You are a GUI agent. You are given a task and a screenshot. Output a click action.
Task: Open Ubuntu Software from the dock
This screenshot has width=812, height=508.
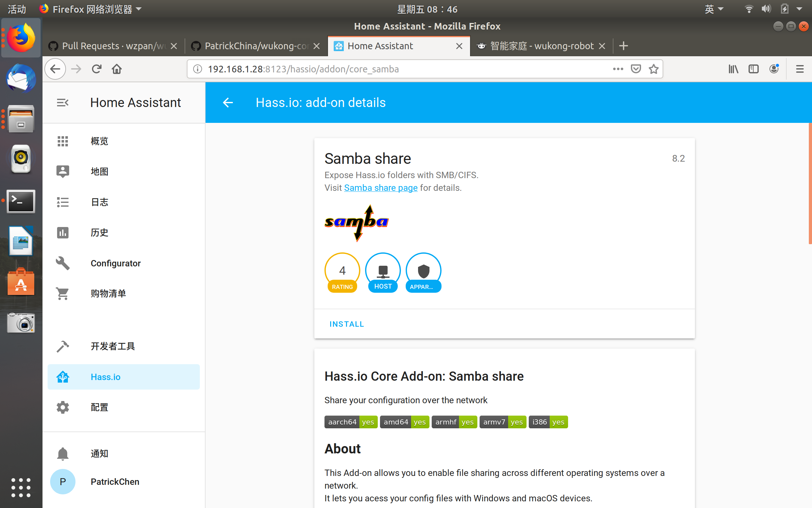pyautogui.click(x=21, y=282)
